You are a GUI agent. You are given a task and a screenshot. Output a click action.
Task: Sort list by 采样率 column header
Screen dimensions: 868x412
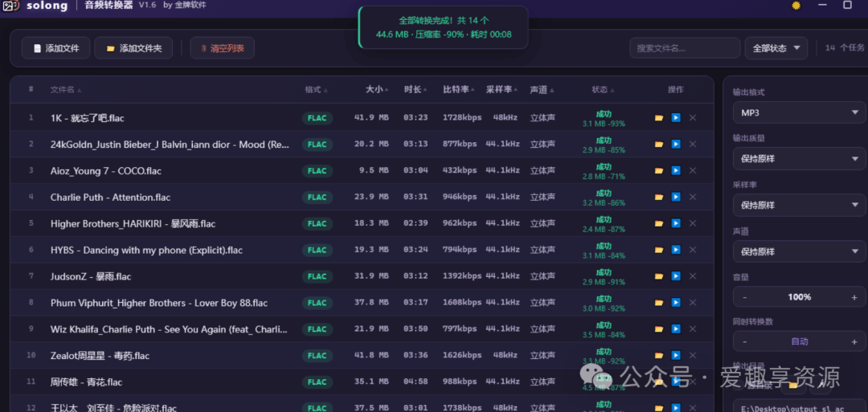click(502, 90)
